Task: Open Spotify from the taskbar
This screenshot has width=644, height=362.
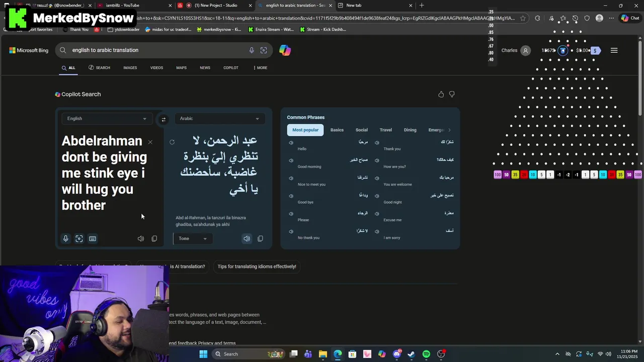Action: tap(426, 354)
